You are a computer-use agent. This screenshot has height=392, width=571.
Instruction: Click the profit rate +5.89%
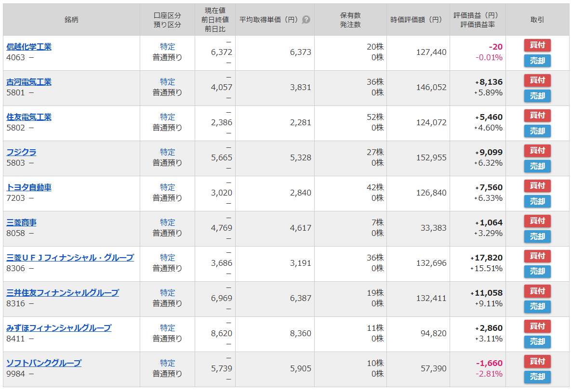click(488, 92)
